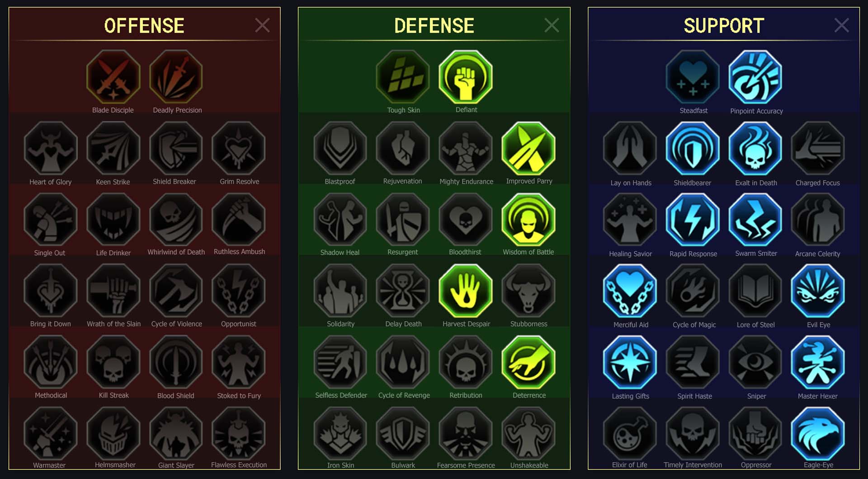
Task: Select the Blade Disciple mastery icon
Action: click(x=113, y=77)
